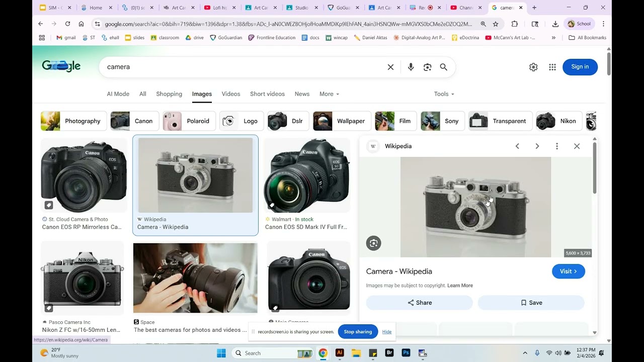644x362 pixels.
Task: Open the bookmarks apps grid icon
Action: pos(42,38)
